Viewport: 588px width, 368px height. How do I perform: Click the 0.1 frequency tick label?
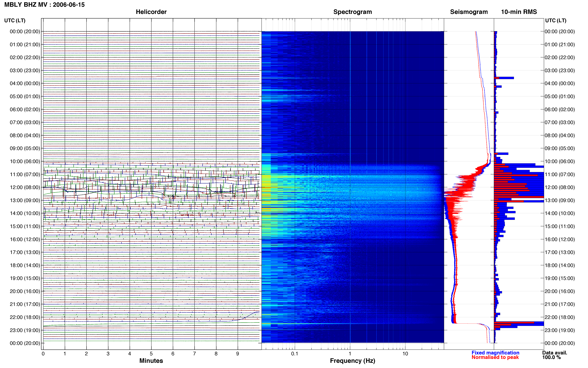click(x=295, y=354)
